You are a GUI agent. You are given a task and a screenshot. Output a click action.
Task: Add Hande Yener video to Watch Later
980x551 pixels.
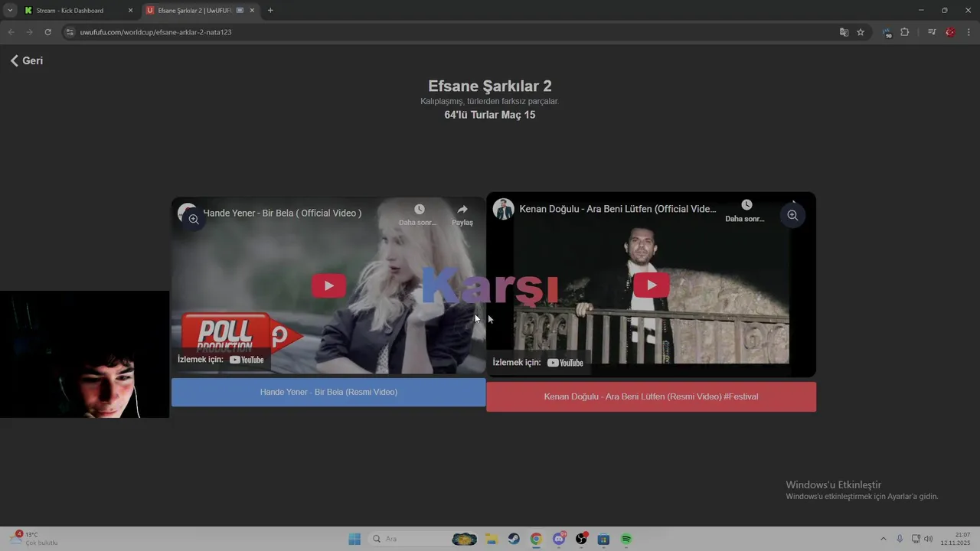[x=419, y=214]
